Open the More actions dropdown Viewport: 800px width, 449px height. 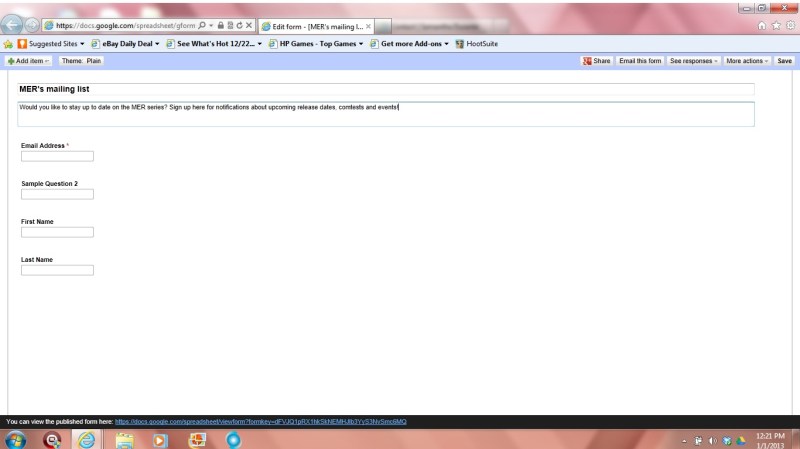(x=747, y=61)
